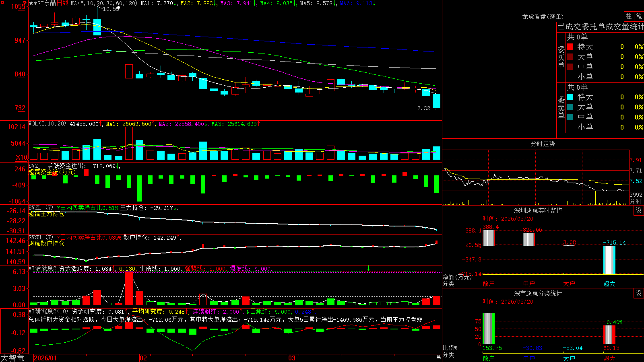Click the 日线 period label
644x362 pixels.
(62, 3)
